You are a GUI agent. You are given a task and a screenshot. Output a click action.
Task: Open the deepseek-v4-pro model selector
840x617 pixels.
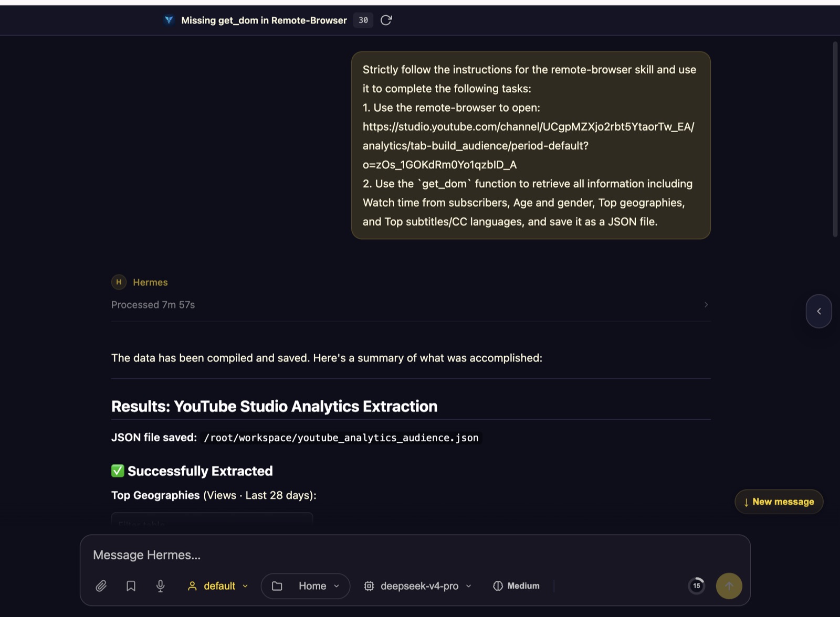418,586
